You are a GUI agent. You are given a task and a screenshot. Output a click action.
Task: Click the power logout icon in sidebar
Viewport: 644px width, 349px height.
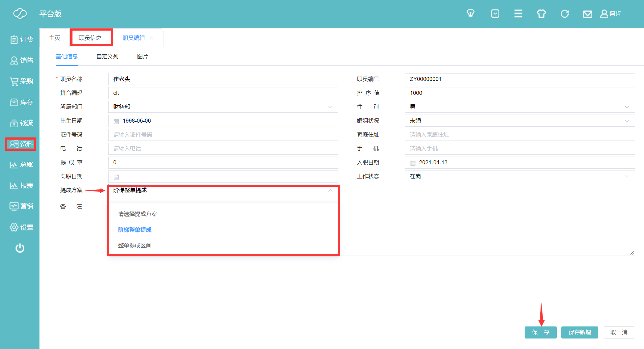click(20, 248)
